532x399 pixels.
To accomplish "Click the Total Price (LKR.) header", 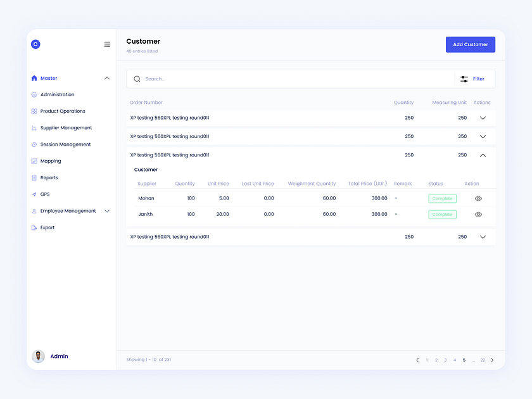I will tap(367, 184).
